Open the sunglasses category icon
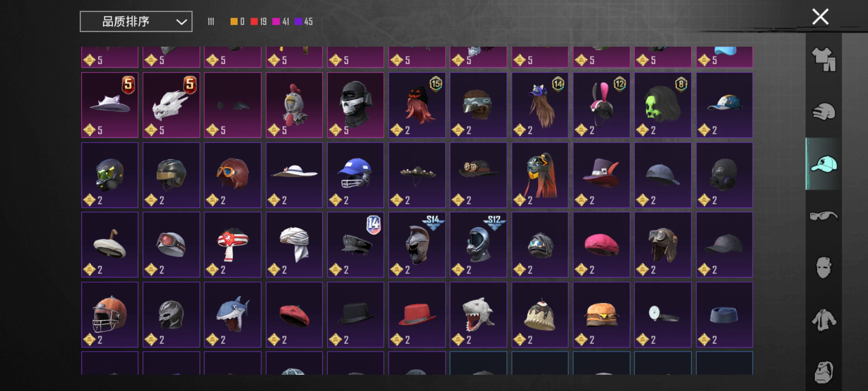 click(824, 216)
